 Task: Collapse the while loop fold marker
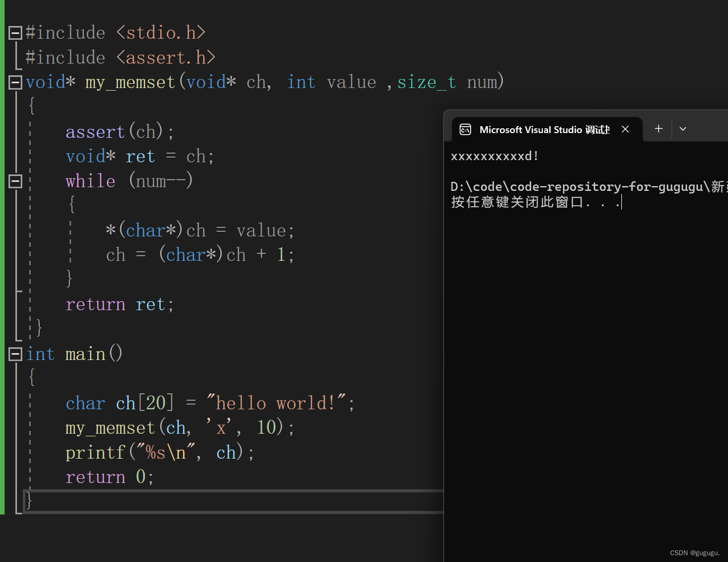click(x=15, y=181)
